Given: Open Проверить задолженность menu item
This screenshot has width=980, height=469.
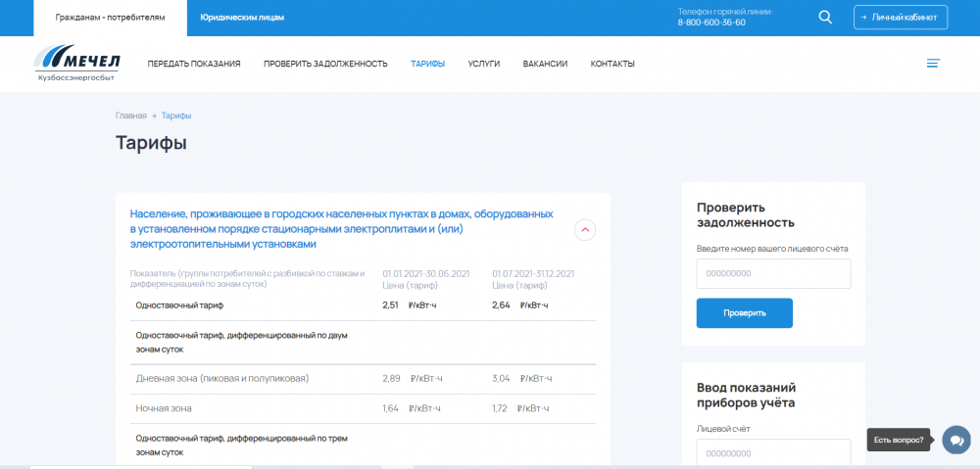Looking at the screenshot, I should [x=325, y=64].
